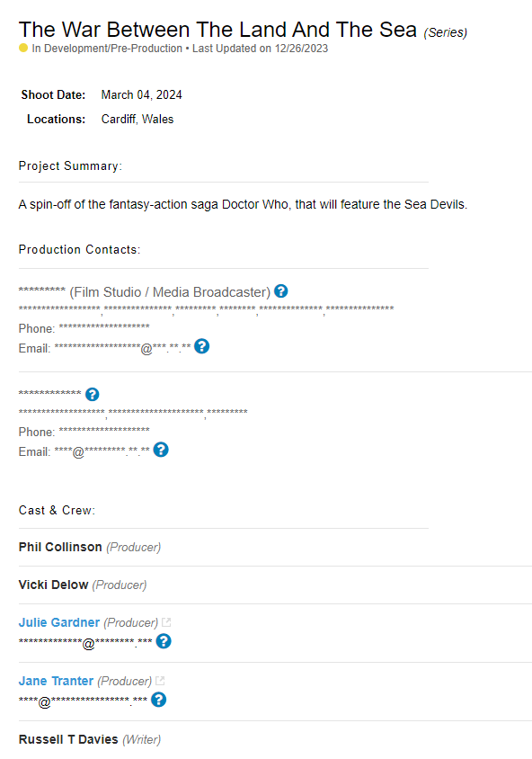Viewport: 532px width, 759px height.
Task: Open help icon next to first contact's email
Action: [201, 346]
